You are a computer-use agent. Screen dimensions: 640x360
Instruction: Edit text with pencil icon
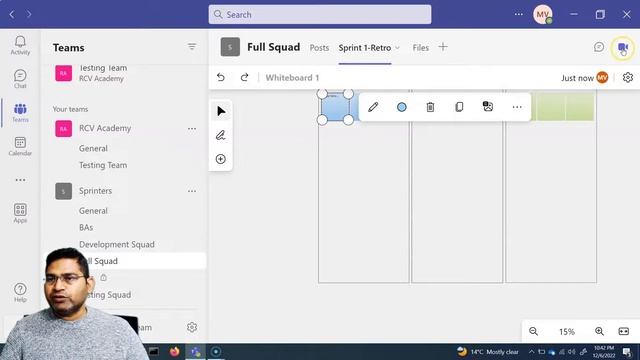373,107
